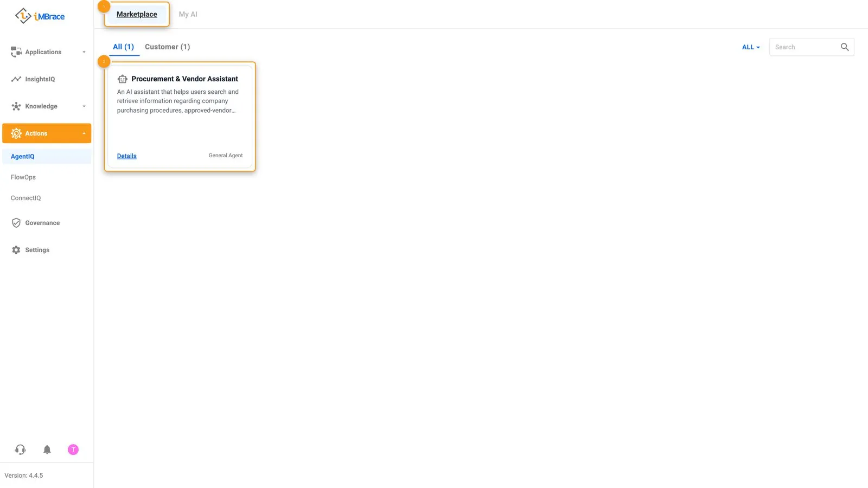This screenshot has width=868, height=488.
Task: Click Procurement & Vendor Assistant title
Action: 184,79
